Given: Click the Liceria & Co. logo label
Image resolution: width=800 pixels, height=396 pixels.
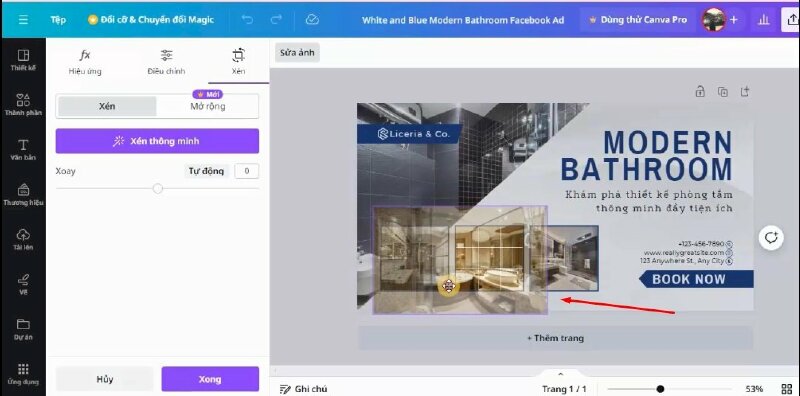Looking at the screenshot, I should coord(409,134).
